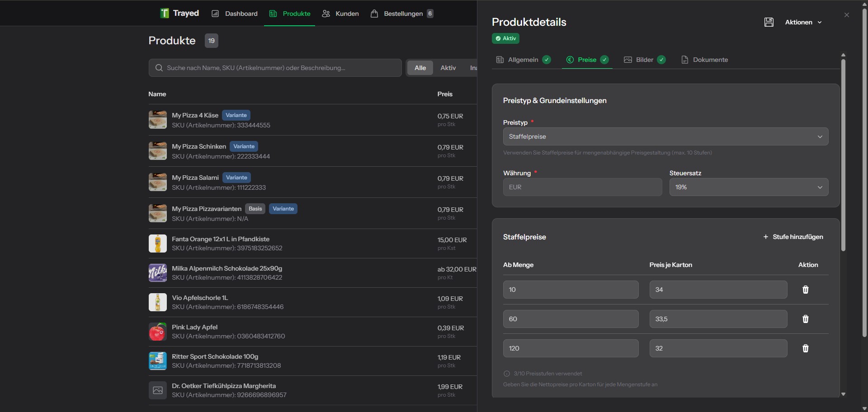Delete the 120 quantity price tier

(x=805, y=348)
